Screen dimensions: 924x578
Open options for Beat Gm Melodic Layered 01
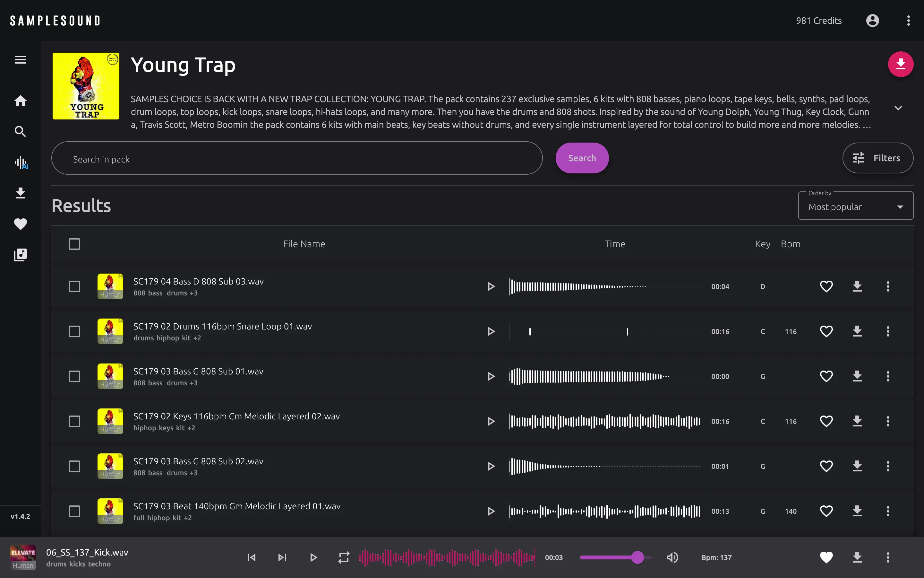click(x=888, y=511)
